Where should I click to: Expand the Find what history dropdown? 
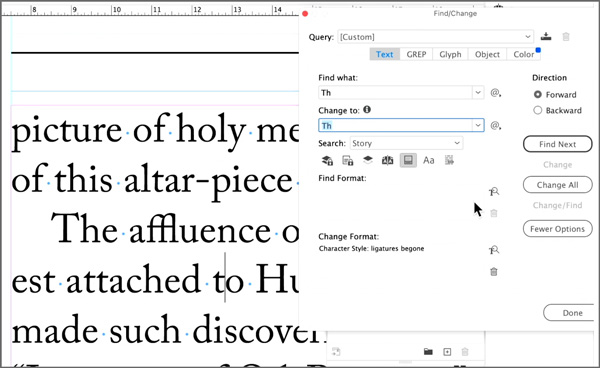(478, 93)
